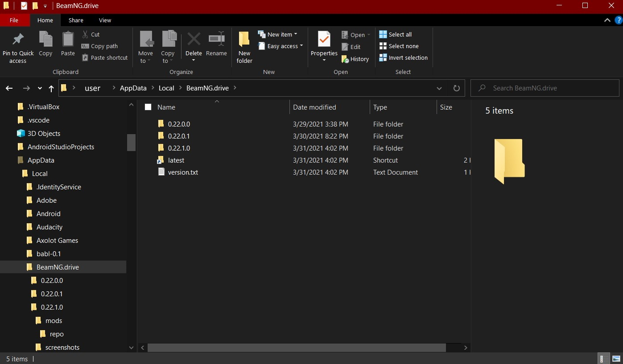
Task: Click the Edit ribbon item
Action: [x=351, y=47]
